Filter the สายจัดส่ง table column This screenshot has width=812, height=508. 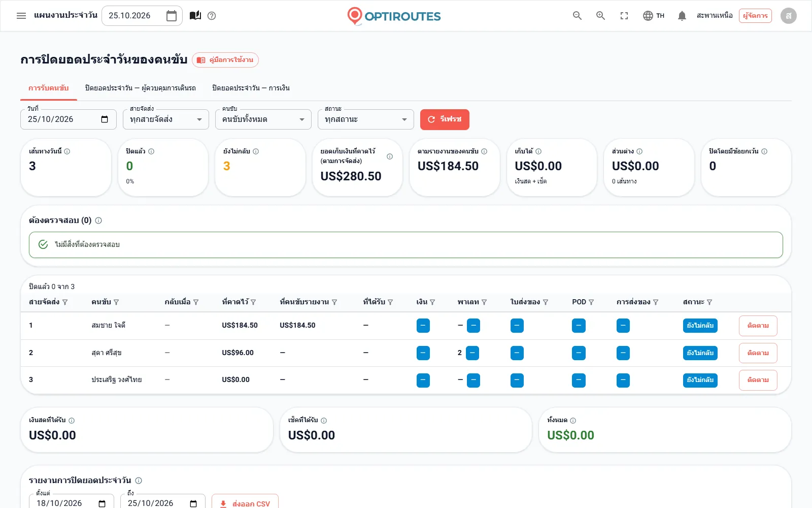pyautogui.click(x=65, y=302)
